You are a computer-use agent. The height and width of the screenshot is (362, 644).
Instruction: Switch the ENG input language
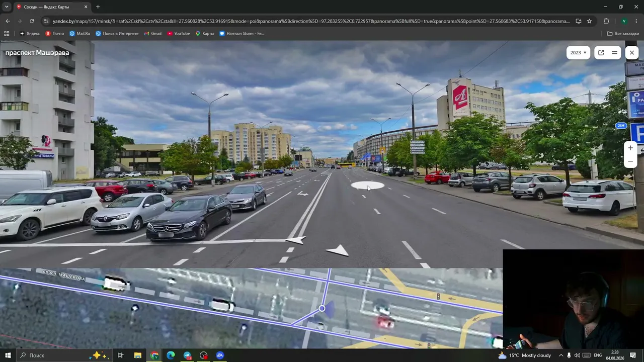coord(598,355)
